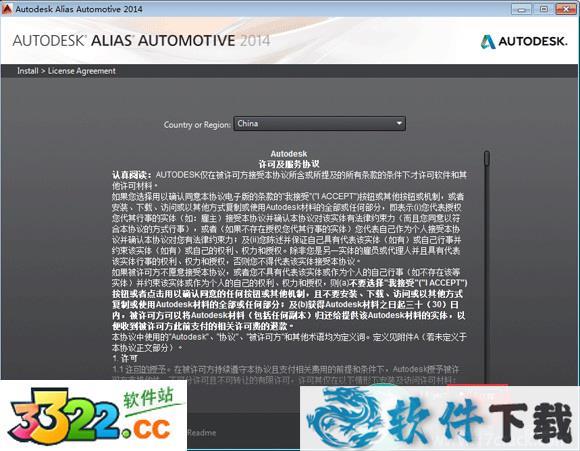Viewport: 580px width, 451px height.
Task: Click the dropdown arrow beside China
Action: point(399,123)
